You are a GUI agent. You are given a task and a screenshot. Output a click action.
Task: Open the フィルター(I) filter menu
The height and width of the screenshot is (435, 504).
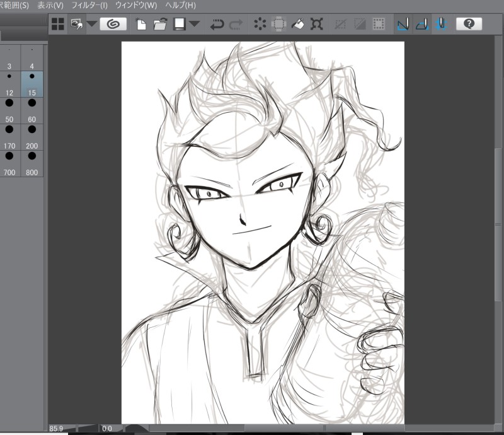89,5
